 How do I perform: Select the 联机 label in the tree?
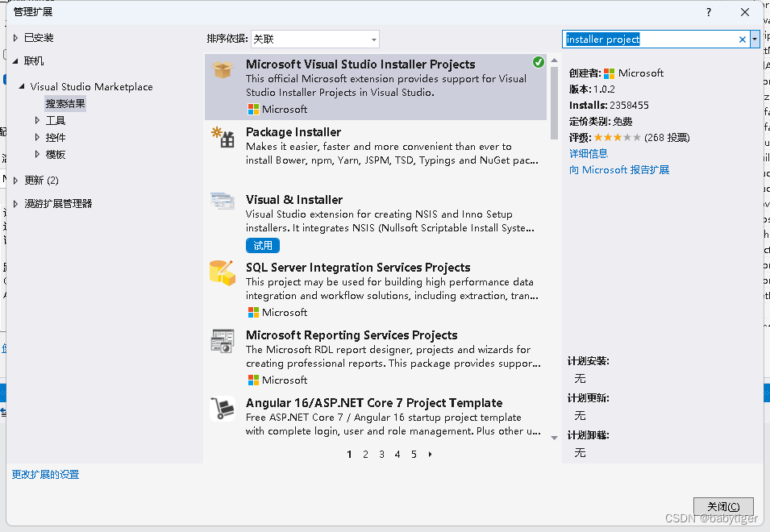click(x=34, y=60)
